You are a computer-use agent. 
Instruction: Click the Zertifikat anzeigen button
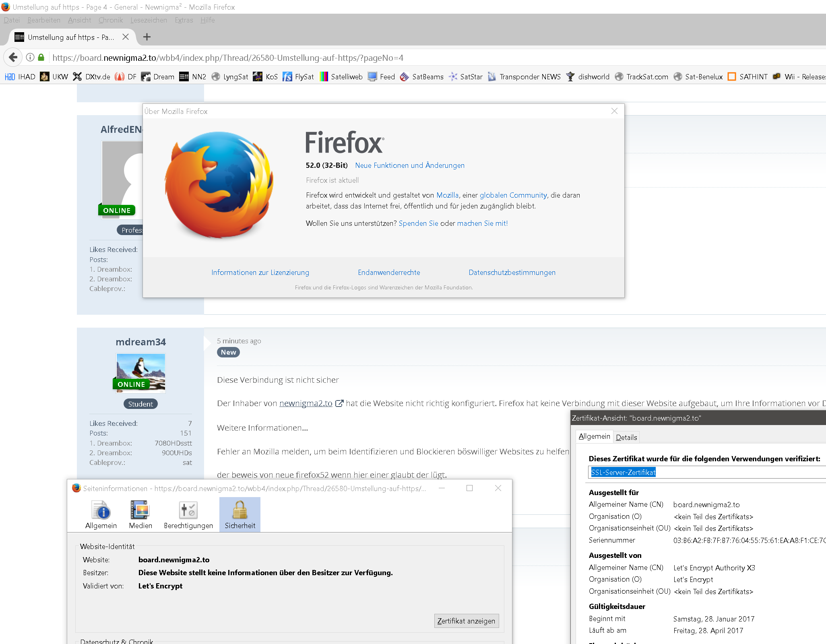coord(466,621)
